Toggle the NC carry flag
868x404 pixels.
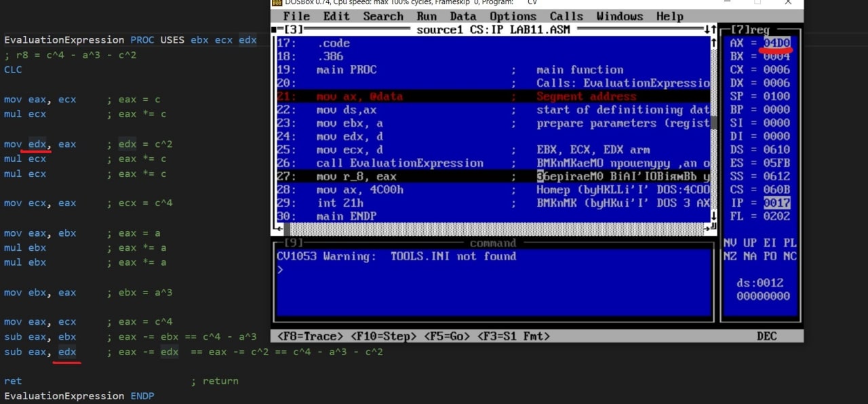789,256
